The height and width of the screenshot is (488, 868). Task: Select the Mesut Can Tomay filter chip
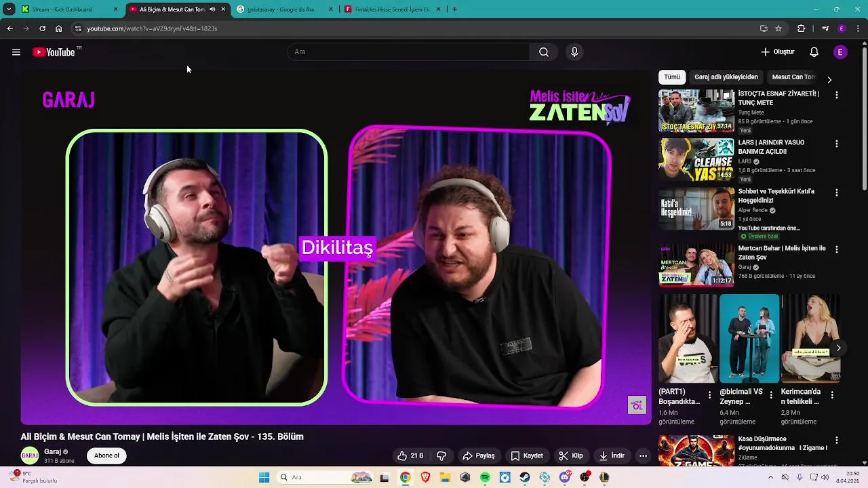(x=793, y=77)
